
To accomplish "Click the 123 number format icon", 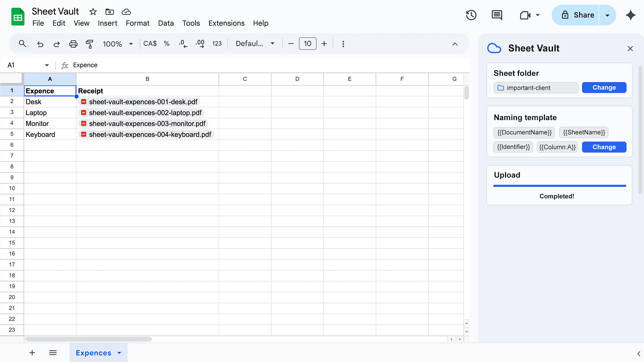I will tap(217, 43).
